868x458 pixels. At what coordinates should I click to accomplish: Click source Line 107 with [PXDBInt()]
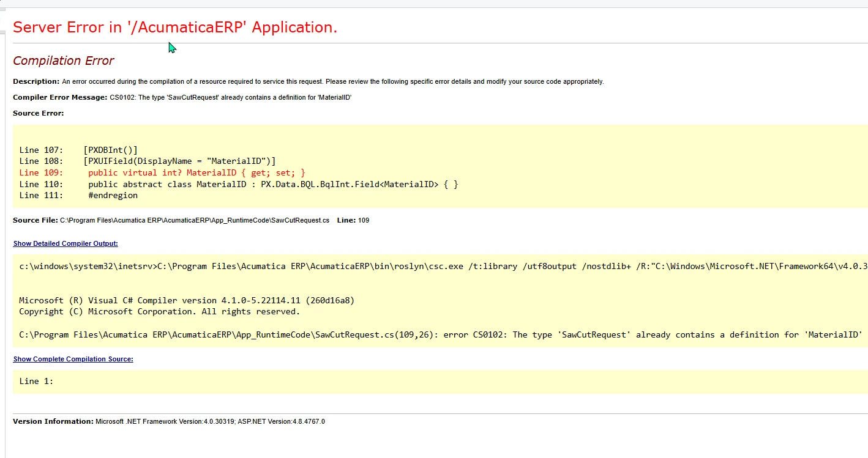coord(78,150)
